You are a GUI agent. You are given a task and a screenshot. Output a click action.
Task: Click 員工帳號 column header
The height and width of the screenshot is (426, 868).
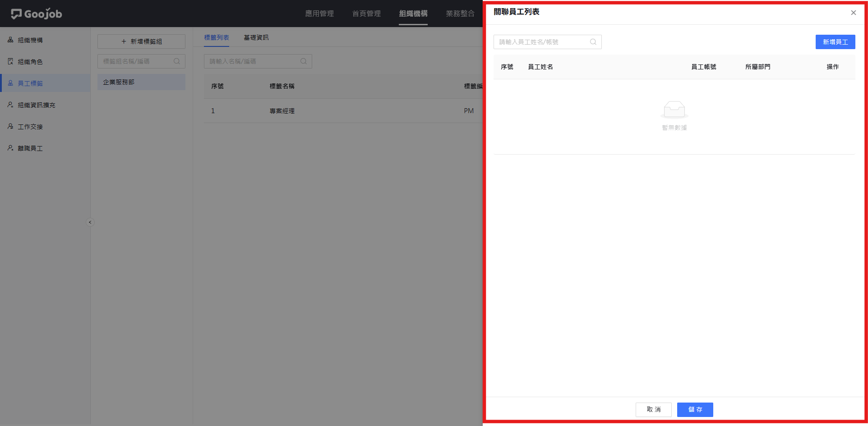[x=704, y=67]
